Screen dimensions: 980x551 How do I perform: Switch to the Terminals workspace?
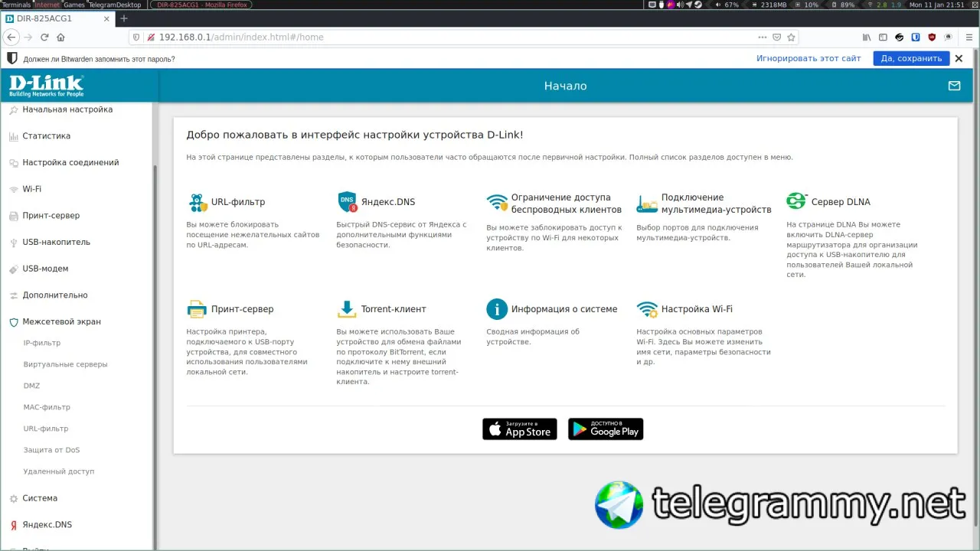(x=16, y=5)
